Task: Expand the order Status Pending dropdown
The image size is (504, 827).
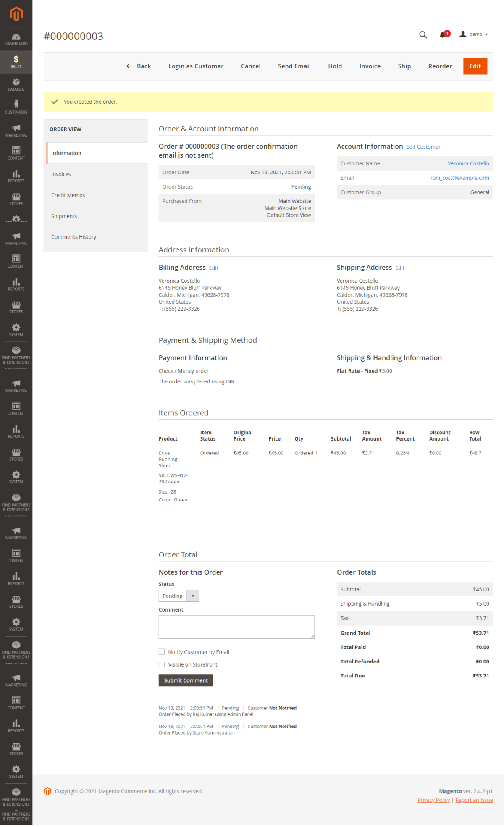Action: (179, 596)
